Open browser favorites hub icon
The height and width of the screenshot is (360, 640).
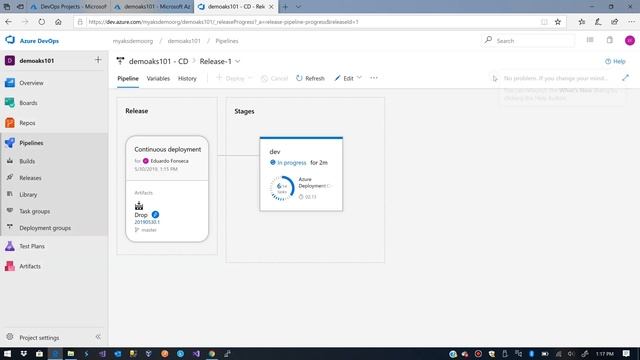(x=582, y=22)
